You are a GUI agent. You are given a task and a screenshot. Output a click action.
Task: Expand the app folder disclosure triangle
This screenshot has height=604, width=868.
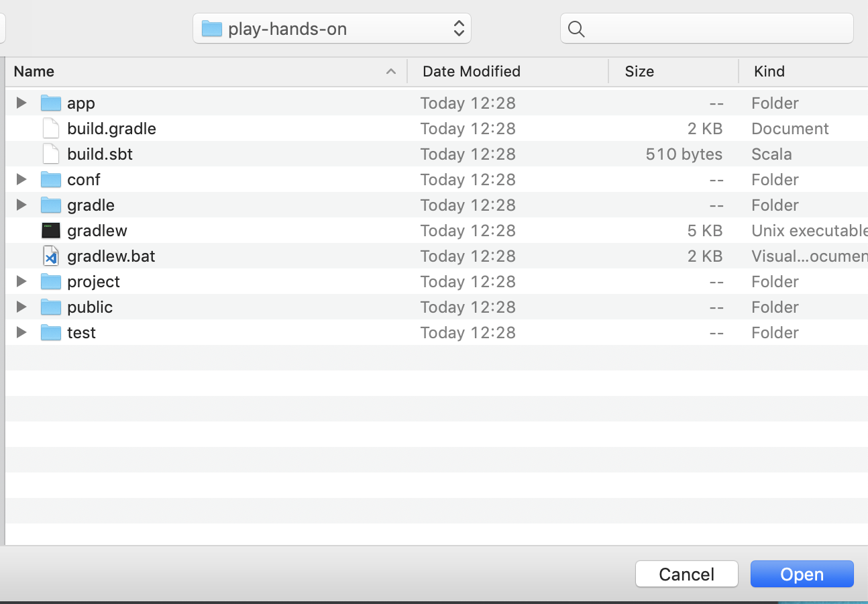[x=21, y=103]
